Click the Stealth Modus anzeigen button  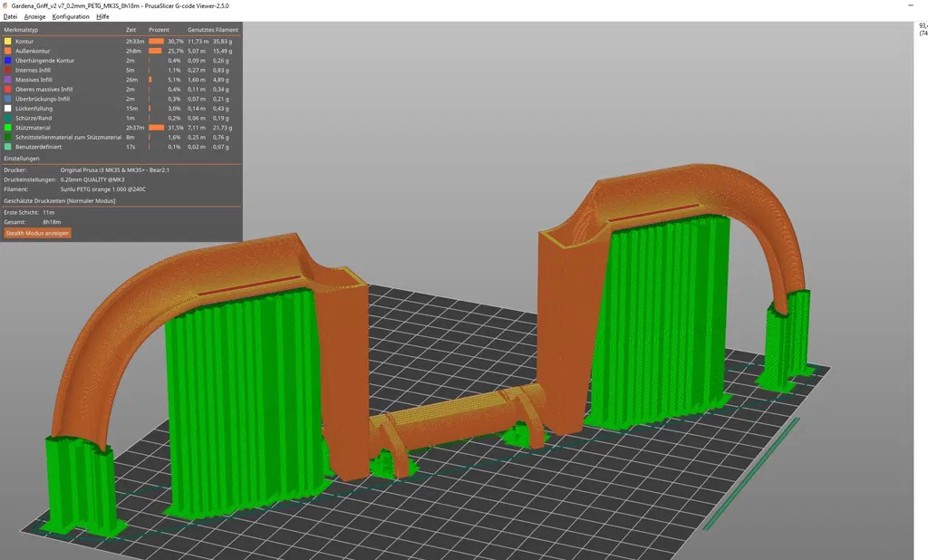click(37, 233)
